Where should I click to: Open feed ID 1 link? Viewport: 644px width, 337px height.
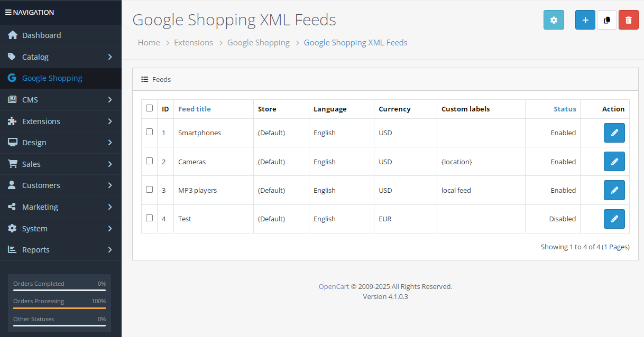tap(164, 133)
